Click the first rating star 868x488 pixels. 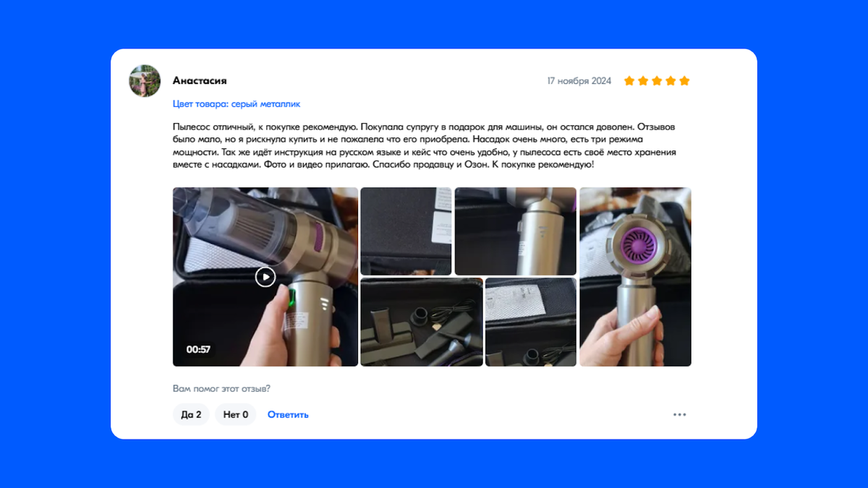pyautogui.click(x=629, y=81)
